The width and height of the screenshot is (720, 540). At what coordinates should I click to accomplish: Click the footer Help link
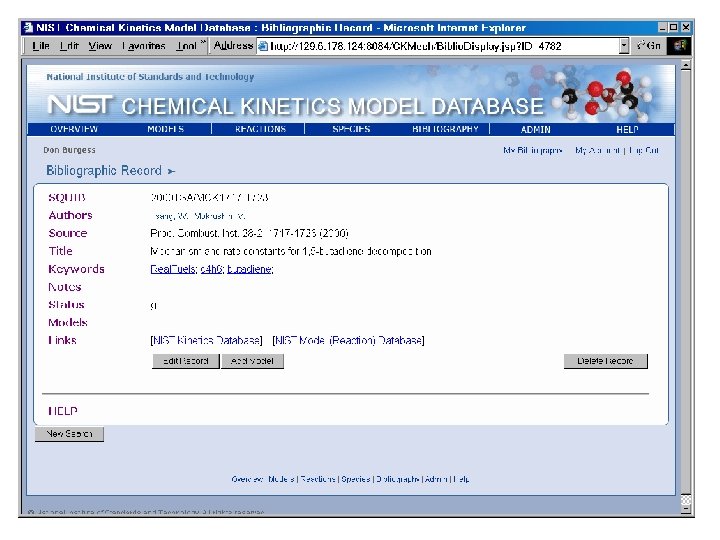pos(461,479)
